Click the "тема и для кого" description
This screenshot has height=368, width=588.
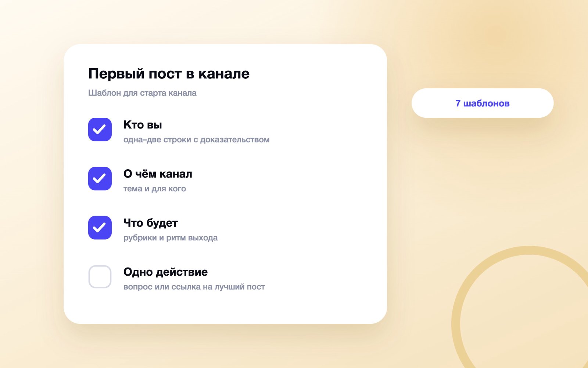[x=155, y=189]
